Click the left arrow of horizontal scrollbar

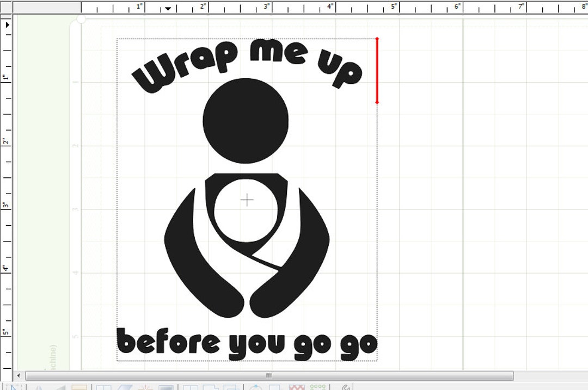[x=18, y=375]
